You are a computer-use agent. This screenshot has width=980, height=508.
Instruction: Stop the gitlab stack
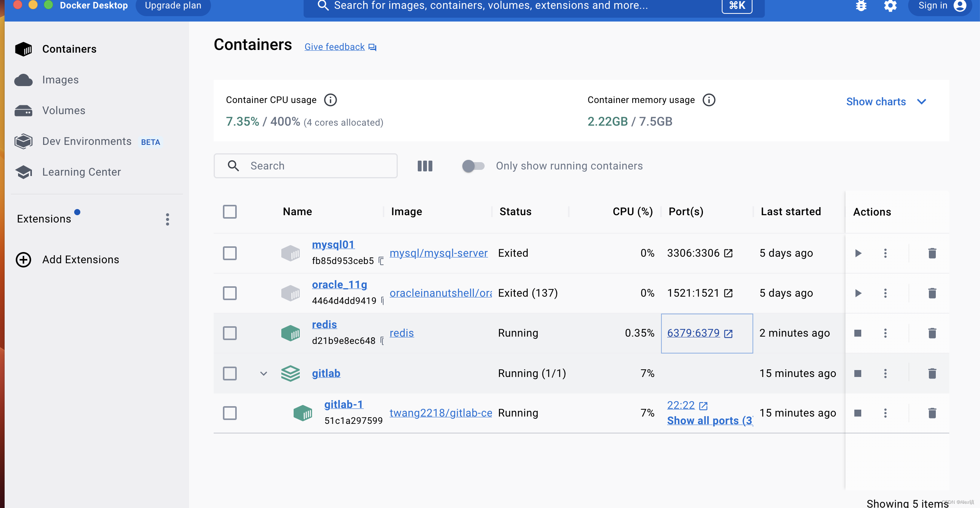pyautogui.click(x=858, y=374)
